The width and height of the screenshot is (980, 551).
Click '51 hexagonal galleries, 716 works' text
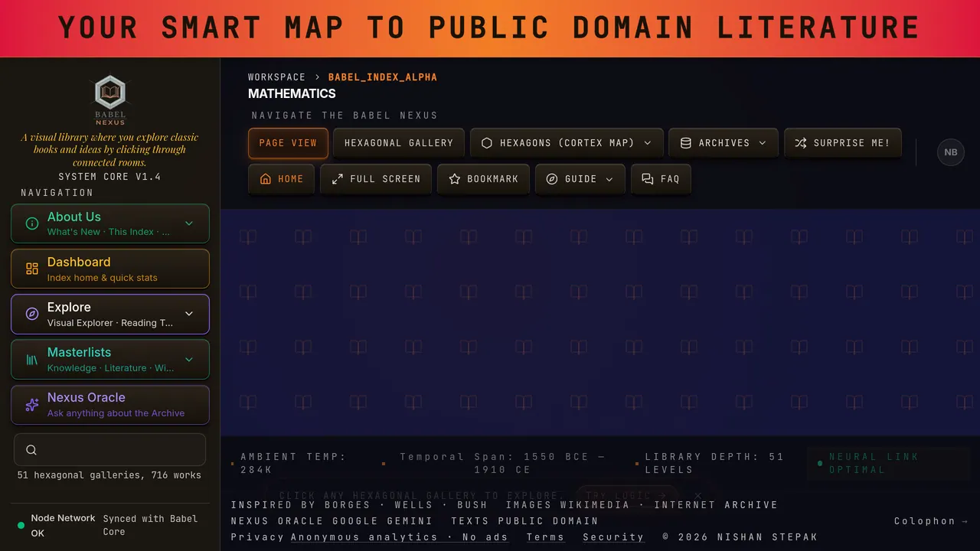point(109,475)
